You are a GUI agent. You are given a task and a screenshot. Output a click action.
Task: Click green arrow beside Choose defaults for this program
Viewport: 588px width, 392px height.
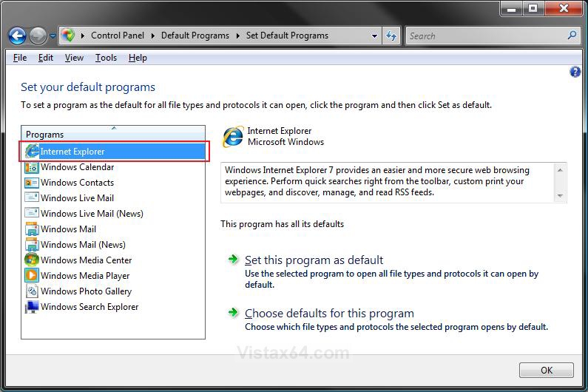(x=233, y=312)
